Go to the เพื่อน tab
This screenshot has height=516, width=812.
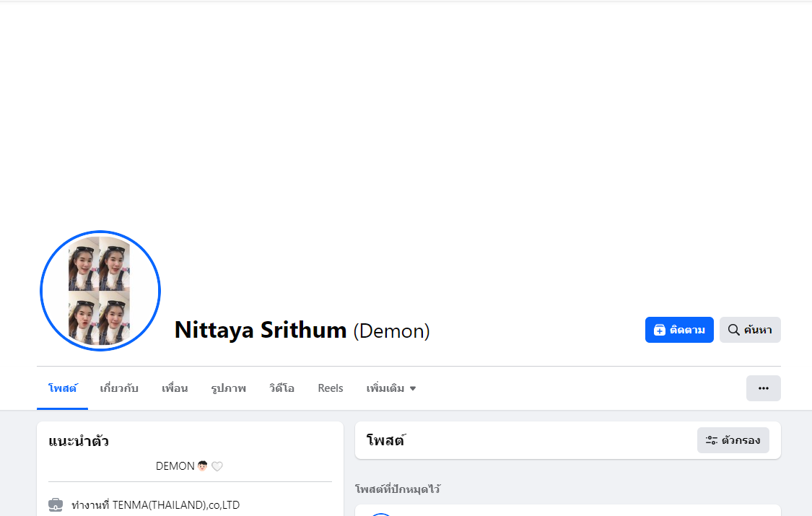click(x=175, y=388)
